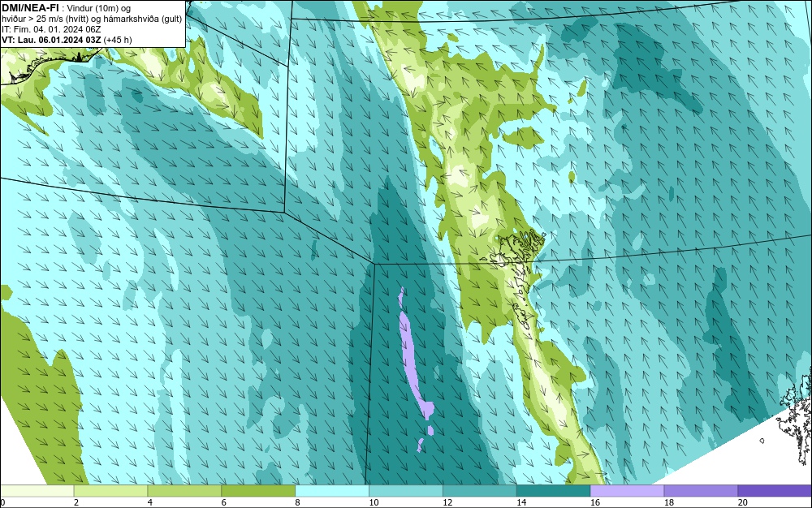The width and height of the screenshot is (812, 508).
Task: Click the 4–6 m/s light green swatch
Action: tap(184, 491)
